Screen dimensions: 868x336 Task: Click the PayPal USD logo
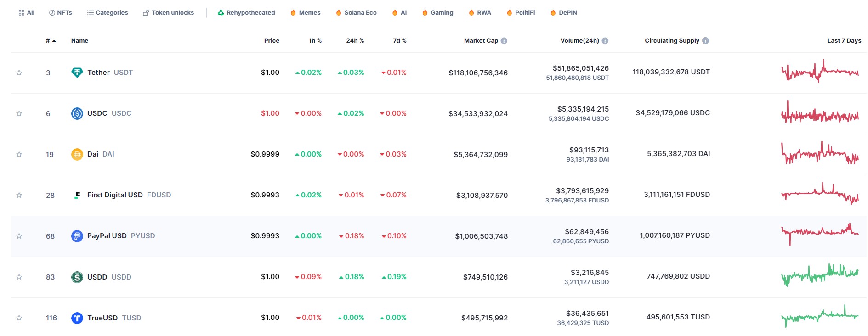point(77,236)
